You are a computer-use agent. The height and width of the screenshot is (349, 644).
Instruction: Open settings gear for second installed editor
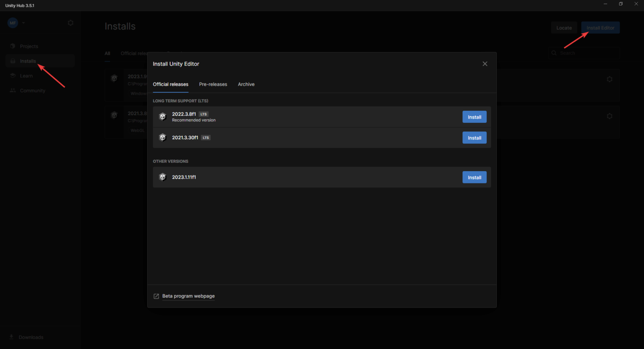coord(609,116)
